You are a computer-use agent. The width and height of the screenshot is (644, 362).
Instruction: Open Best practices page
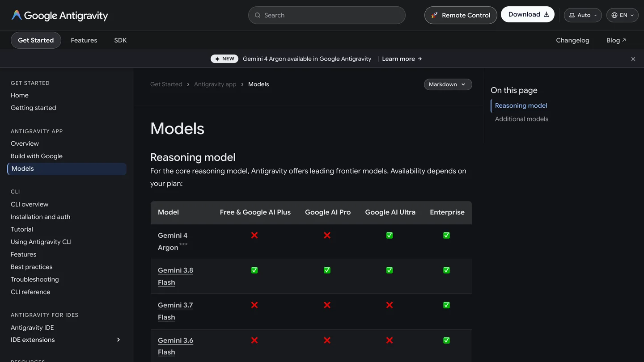31,267
